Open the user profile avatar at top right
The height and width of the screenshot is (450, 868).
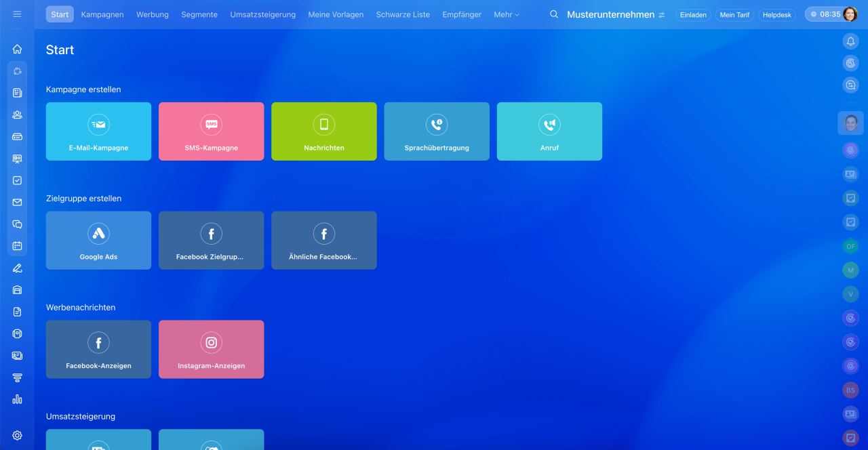pos(850,14)
